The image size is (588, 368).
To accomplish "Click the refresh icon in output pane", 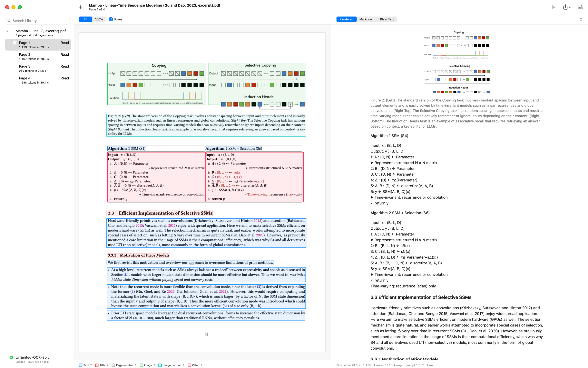I will (581, 19).
